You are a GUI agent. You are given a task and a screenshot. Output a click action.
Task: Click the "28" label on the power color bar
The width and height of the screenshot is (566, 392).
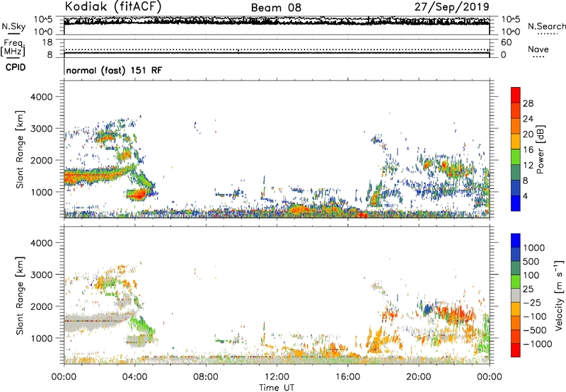pyautogui.click(x=528, y=103)
